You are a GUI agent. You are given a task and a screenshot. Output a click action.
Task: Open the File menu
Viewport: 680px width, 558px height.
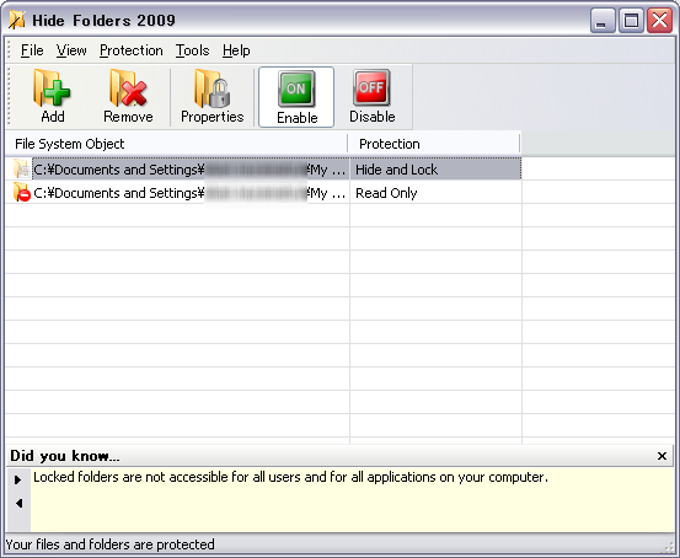pyautogui.click(x=32, y=51)
